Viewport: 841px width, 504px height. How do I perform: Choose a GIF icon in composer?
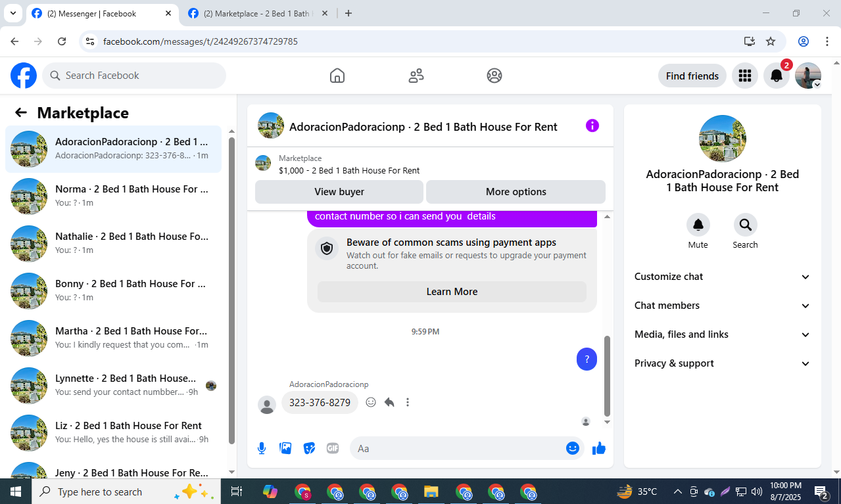[333, 448]
